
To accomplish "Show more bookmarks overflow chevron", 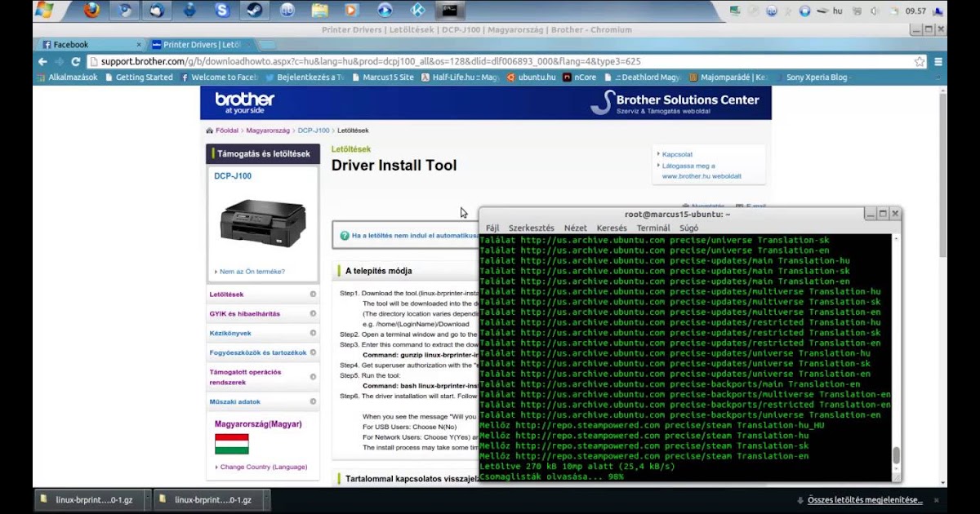I will click(938, 78).
